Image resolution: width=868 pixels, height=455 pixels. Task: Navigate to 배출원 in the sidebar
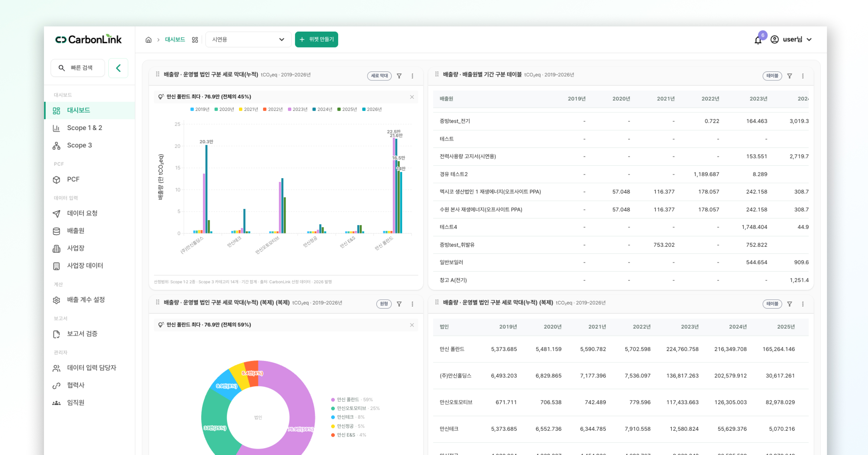pos(90,231)
